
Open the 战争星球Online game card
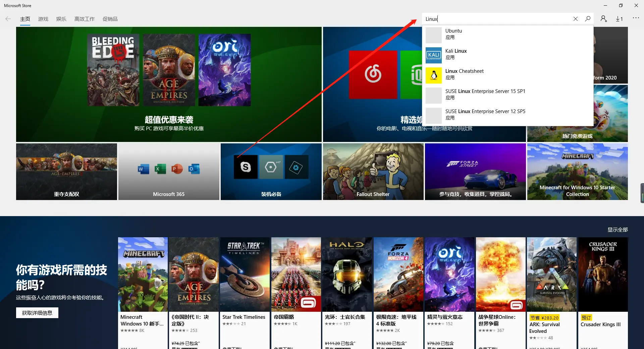tap(501, 293)
